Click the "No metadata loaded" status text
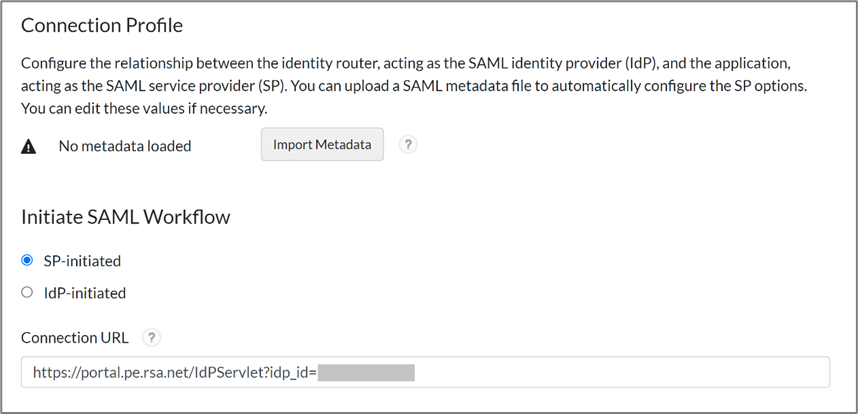Viewport: 858px width, 414px height. pos(125,146)
